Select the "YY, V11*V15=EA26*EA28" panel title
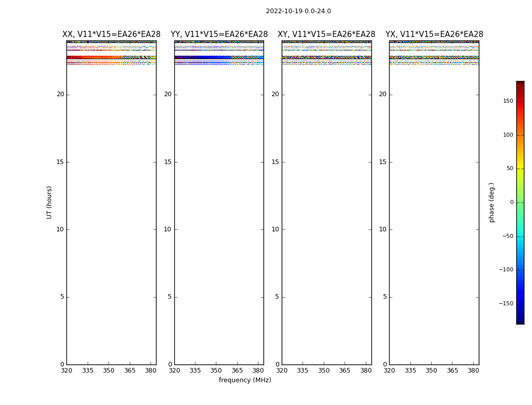532x405 pixels. 219,34
